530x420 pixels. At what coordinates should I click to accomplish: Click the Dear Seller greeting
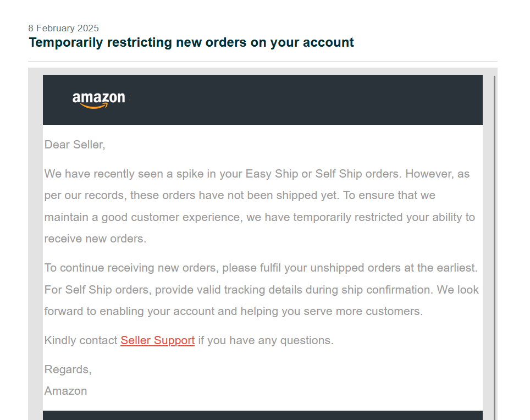(75, 145)
